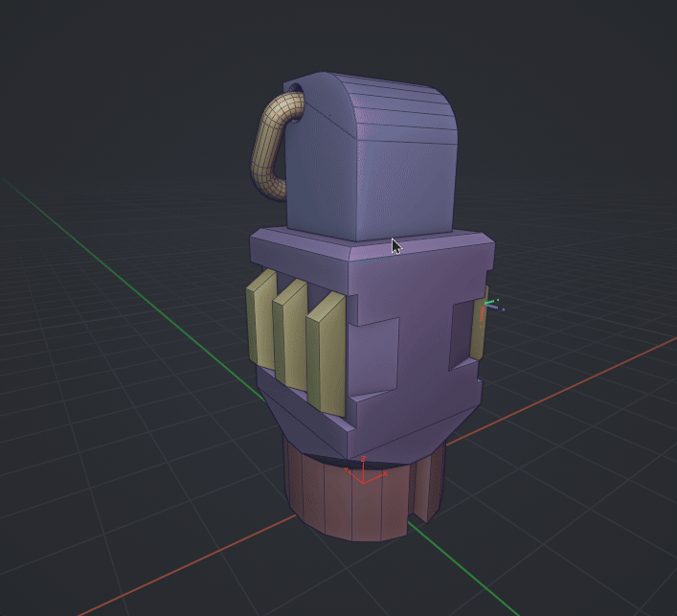Click the small axis gizmo beside right fin

pyautogui.click(x=488, y=305)
